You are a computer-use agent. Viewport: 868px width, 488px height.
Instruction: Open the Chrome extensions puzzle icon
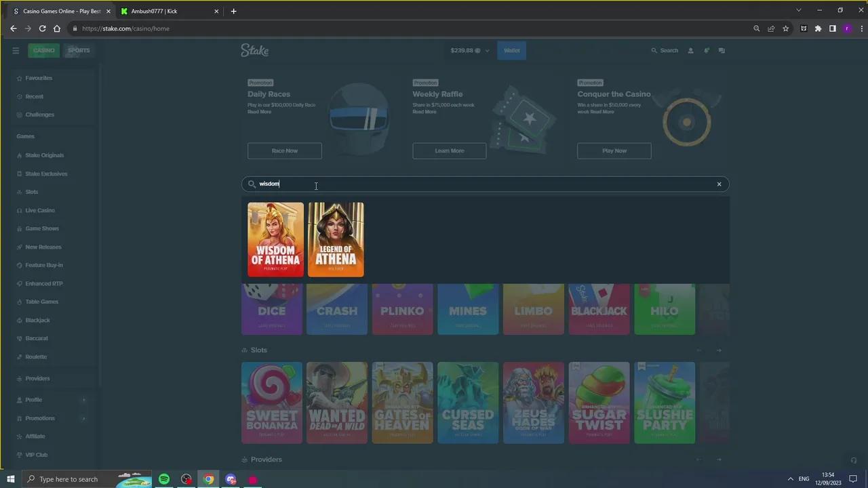(x=818, y=28)
